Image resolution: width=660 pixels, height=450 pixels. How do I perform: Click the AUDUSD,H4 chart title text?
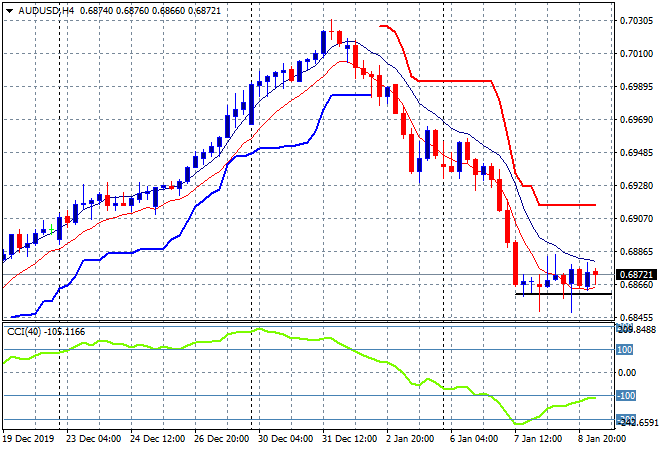tap(46, 11)
